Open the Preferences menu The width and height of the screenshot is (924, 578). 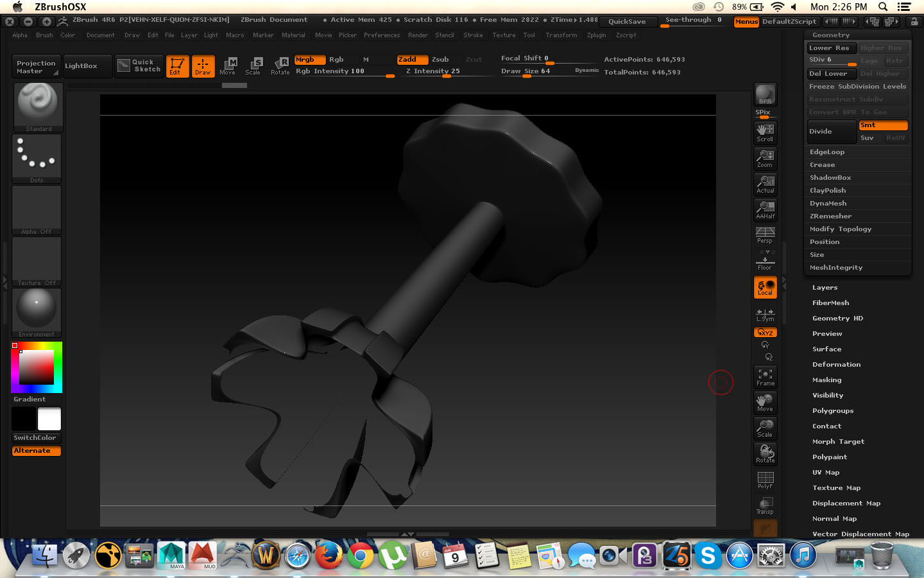coord(382,35)
